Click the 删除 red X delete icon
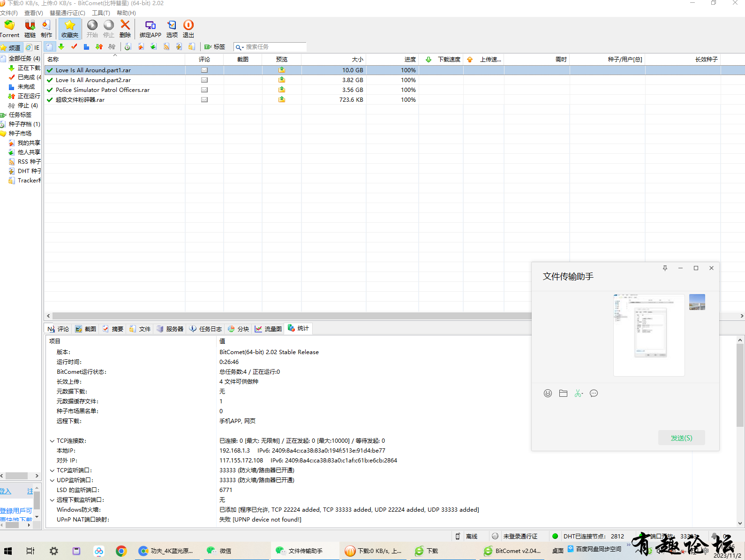Image resolution: width=745 pixels, height=560 pixels. tap(125, 29)
